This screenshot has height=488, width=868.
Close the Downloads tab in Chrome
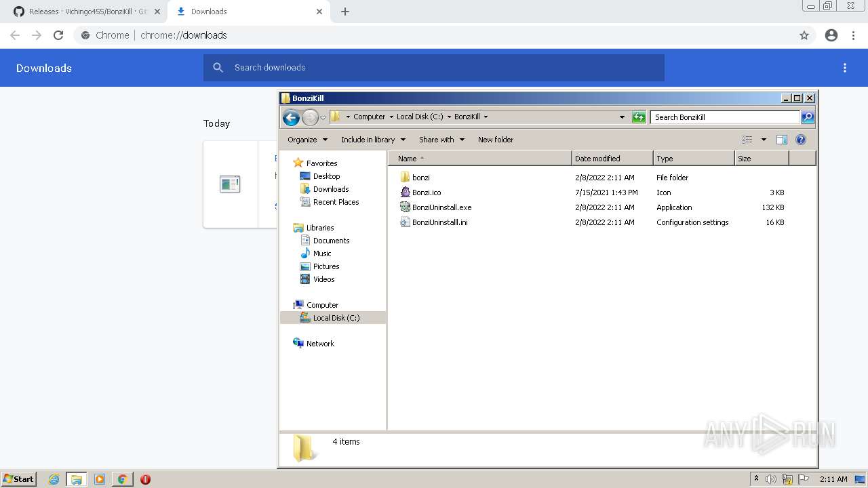point(319,12)
